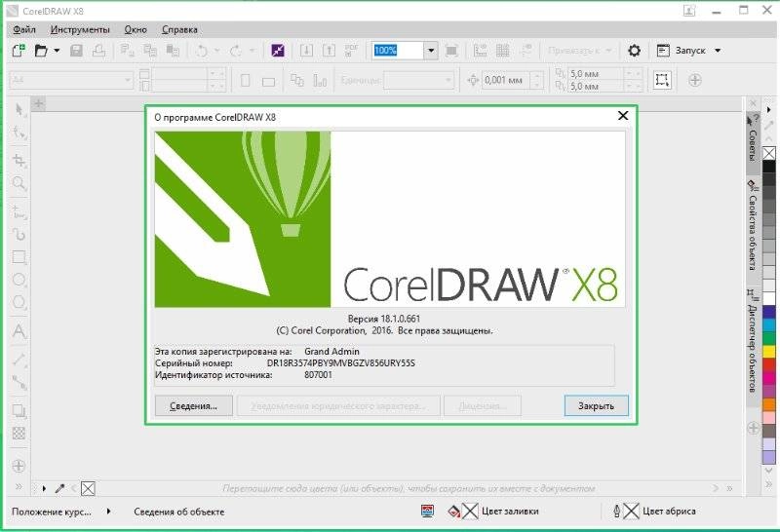Select the Polygon tool
Image resolution: width=780 pixels, height=532 pixels.
tap(19, 302)
